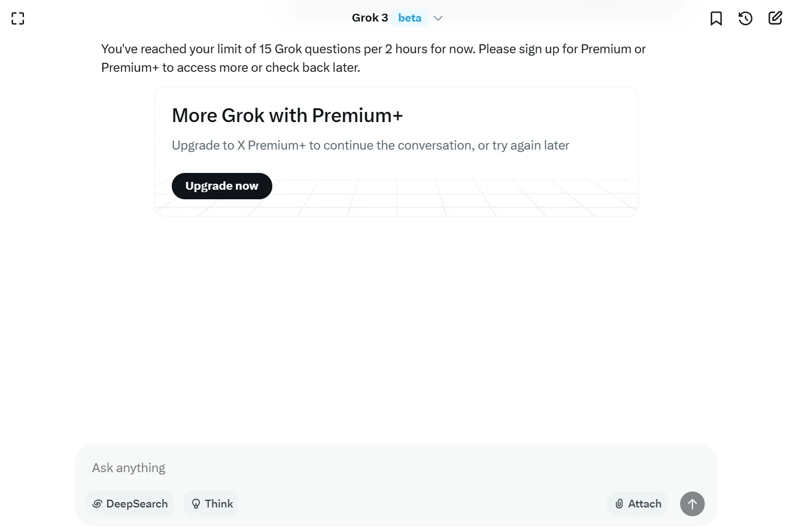The width and height of the screenshot is (796, 532).
Task: Start a new chat with the compose icon
Action: [775, 18]
